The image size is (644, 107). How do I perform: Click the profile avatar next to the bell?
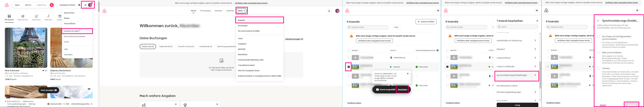pos(337,11)
